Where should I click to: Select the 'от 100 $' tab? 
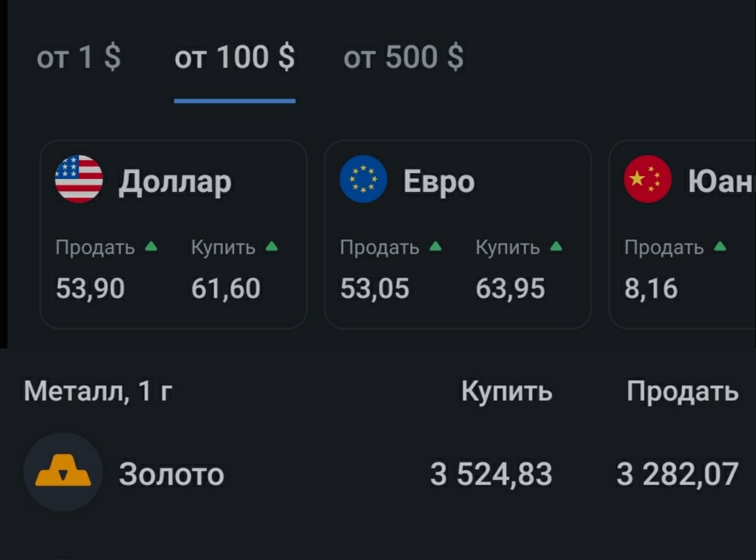(234, 57)
